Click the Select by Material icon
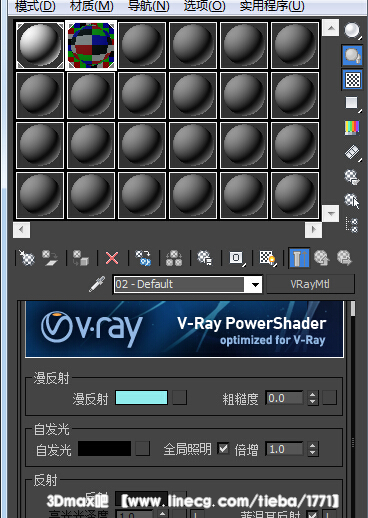The height and width of the screenshot is (518, 368). (x=352, y=201)
